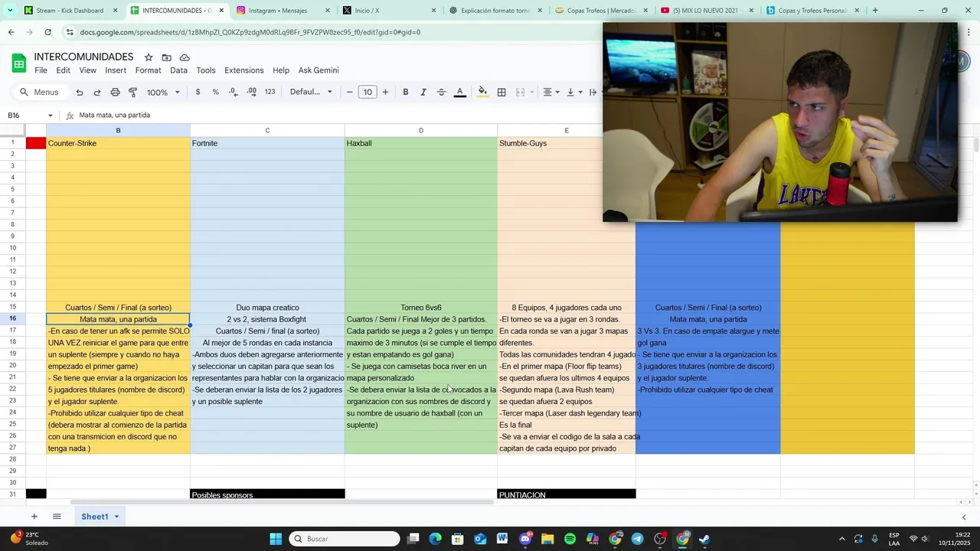The image size is (980, 551).
Task: Open the File menu
Action: pyautogui.click(x=41, y=70)
